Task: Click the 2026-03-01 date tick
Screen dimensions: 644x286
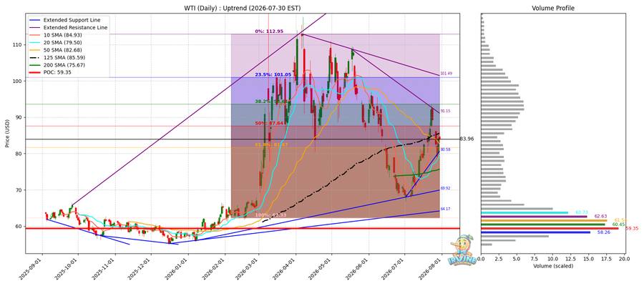Action: [249, 269]
